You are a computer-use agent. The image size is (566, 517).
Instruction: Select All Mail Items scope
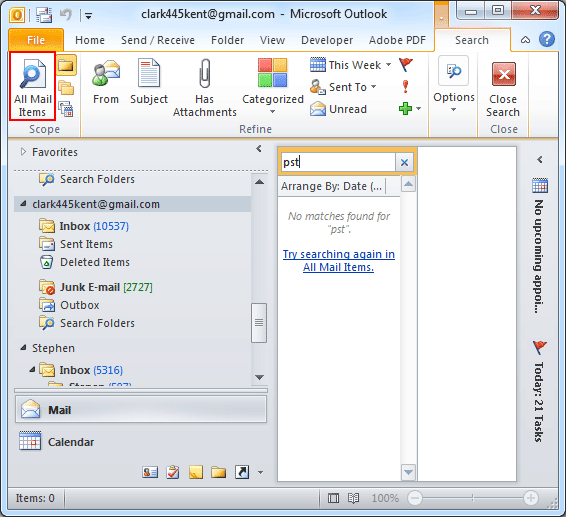32,86
